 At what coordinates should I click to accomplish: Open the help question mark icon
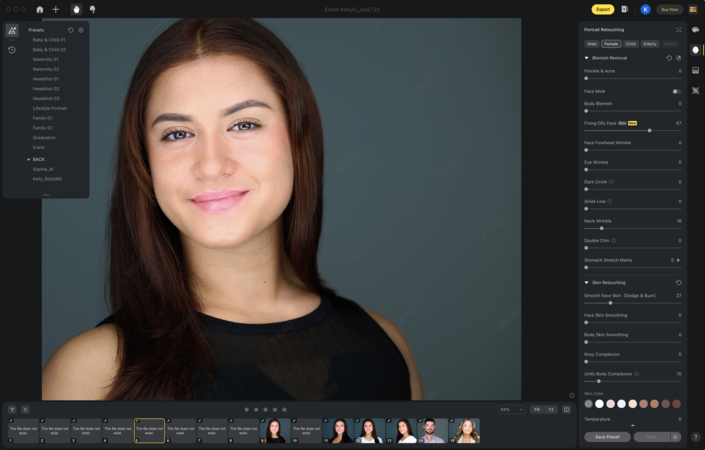coord(696,437)
